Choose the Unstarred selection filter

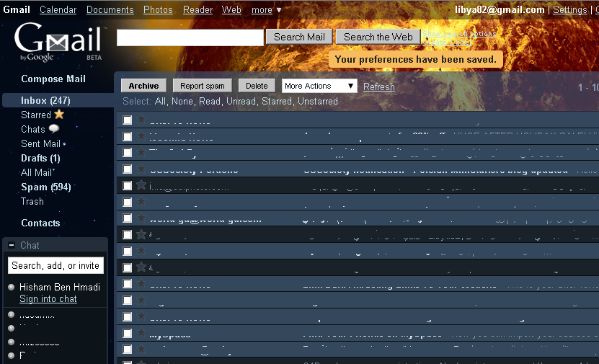(x=318, y=102)
